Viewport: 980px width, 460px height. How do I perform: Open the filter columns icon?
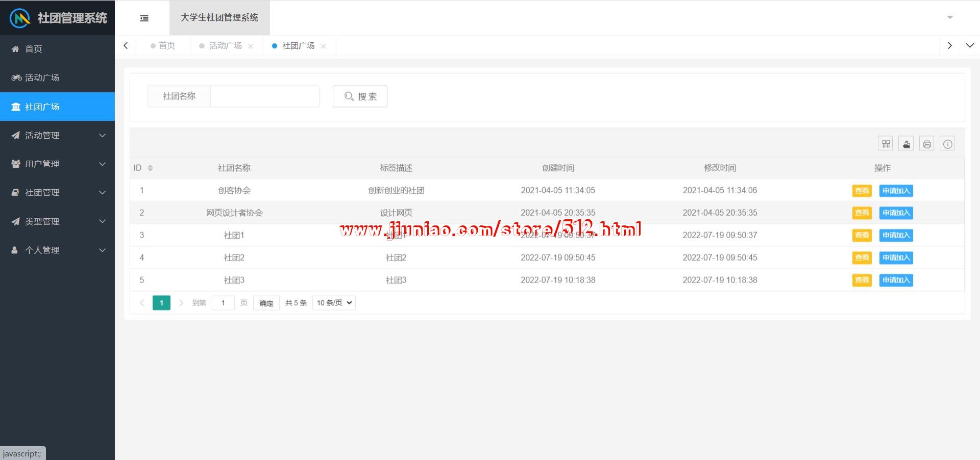[886, 144]
